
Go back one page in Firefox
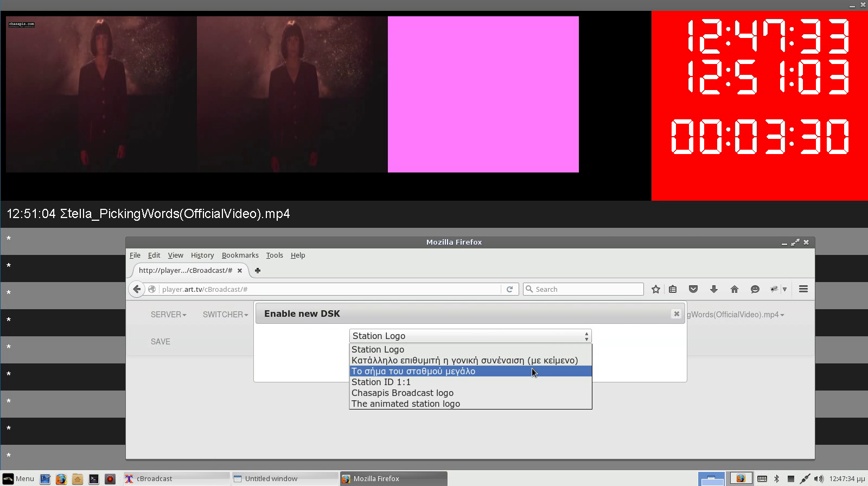pyautogui.click(x=137, y=289)
